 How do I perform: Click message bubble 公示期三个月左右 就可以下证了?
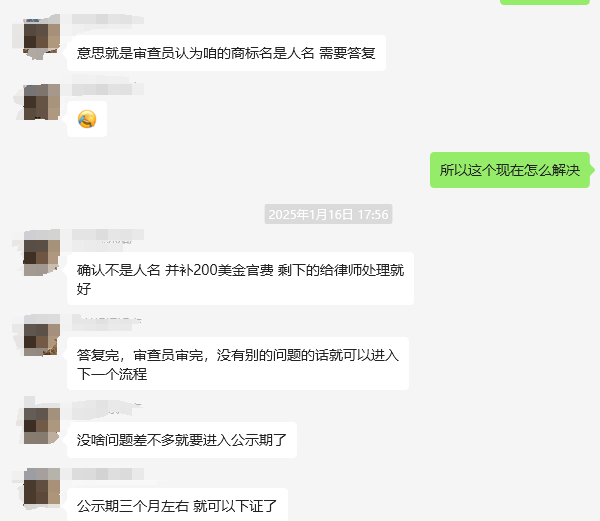(177, 505)
